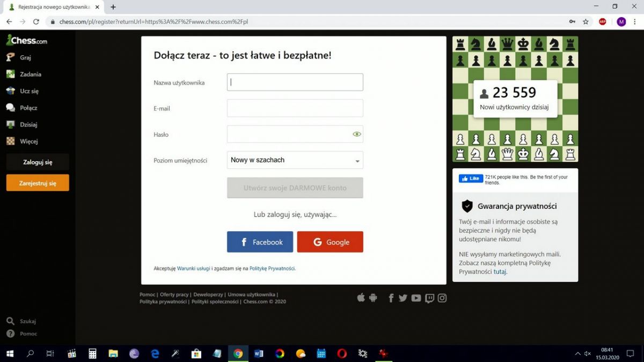
Task: Open the notification center icon
Action: point(630,353)
